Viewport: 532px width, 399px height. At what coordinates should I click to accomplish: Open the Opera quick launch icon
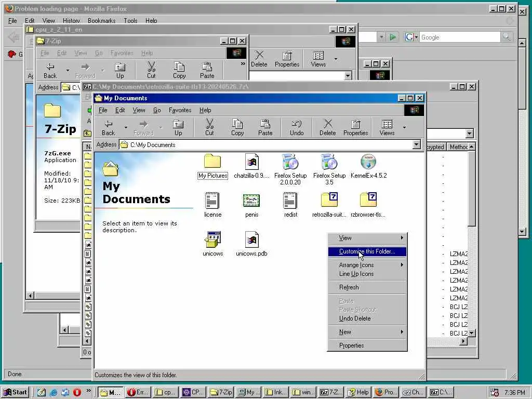pyautogui.click(x=77, y=392)
